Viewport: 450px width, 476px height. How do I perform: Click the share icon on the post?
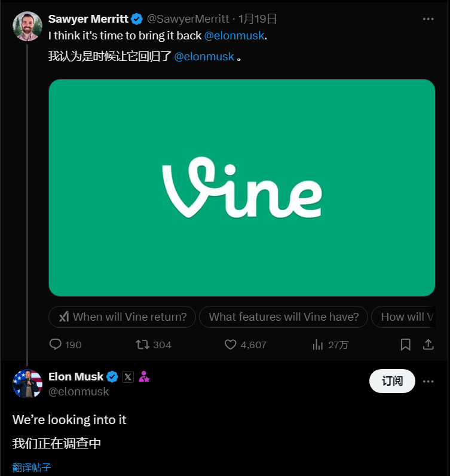(428, 345)
